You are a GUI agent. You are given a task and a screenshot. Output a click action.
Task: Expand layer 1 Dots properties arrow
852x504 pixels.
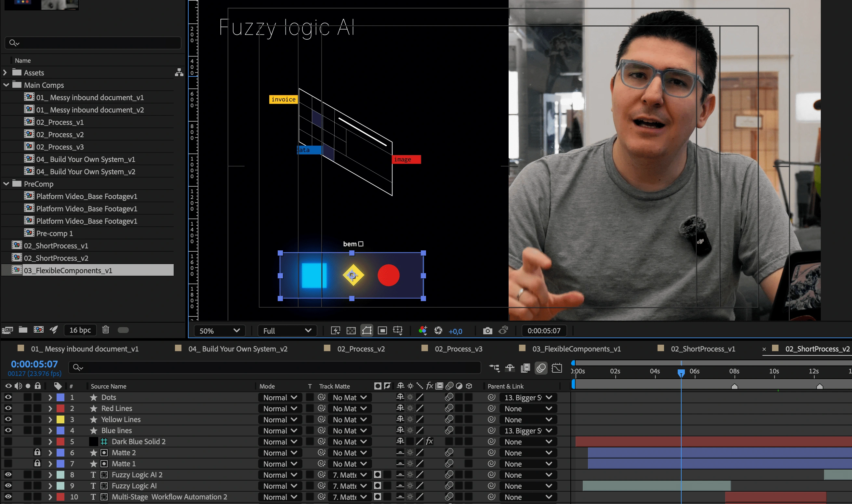pyautogui.click(x=50, y=397)
